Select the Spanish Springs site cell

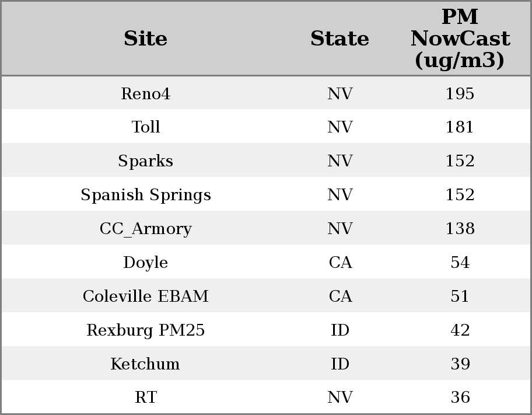point(145,195)
